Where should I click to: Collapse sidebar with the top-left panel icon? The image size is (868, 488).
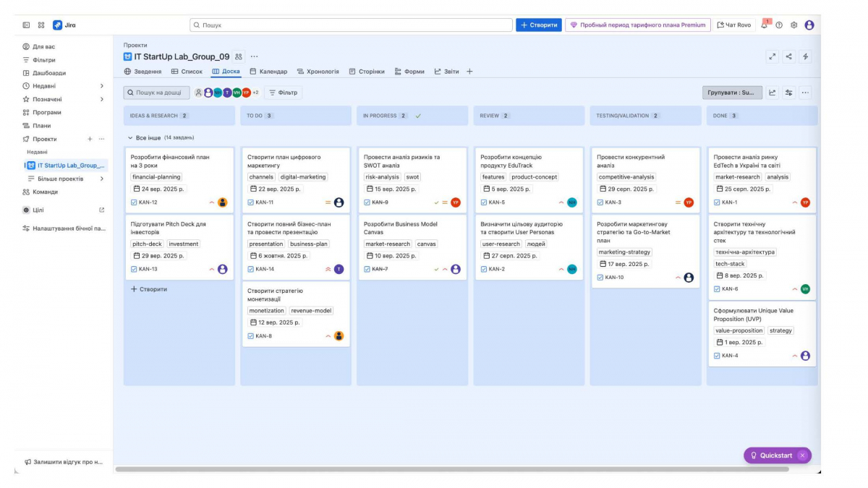[x=26, y=25]
